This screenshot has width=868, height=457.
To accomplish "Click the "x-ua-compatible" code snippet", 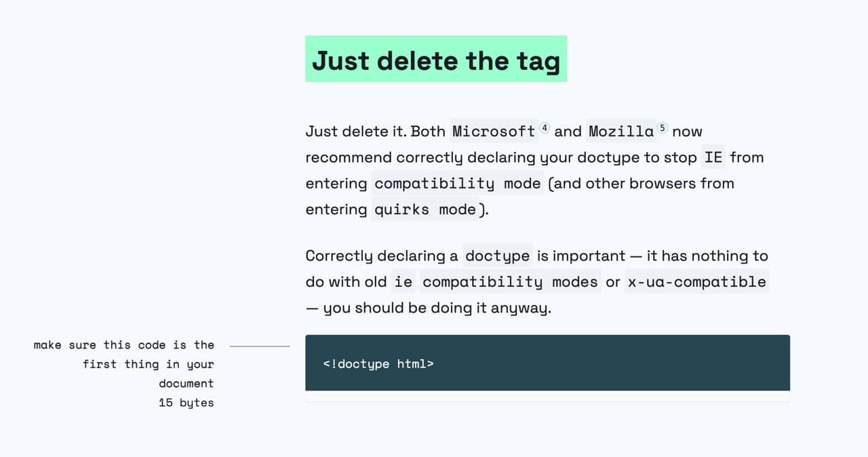I will pos(696,282).
